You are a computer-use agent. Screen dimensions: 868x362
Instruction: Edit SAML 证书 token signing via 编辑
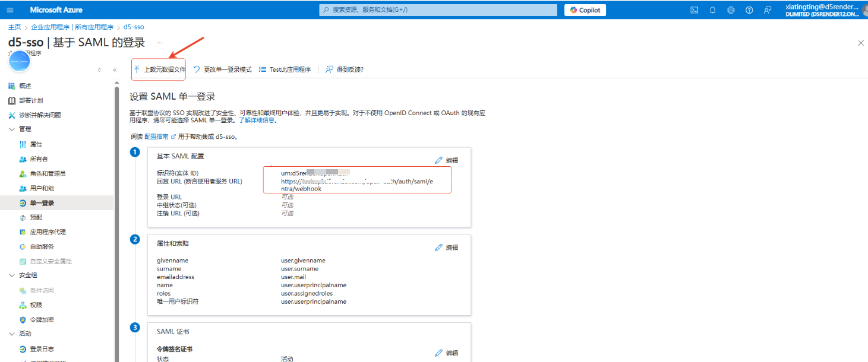[447, 353]
